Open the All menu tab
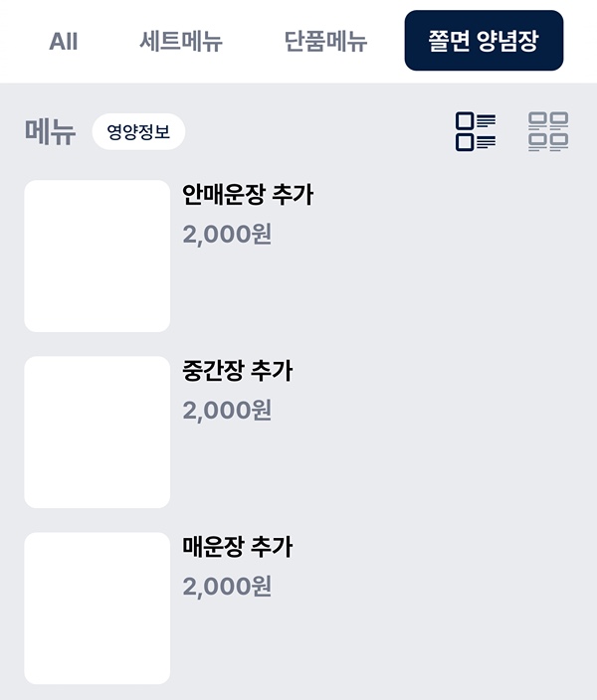 64,42
